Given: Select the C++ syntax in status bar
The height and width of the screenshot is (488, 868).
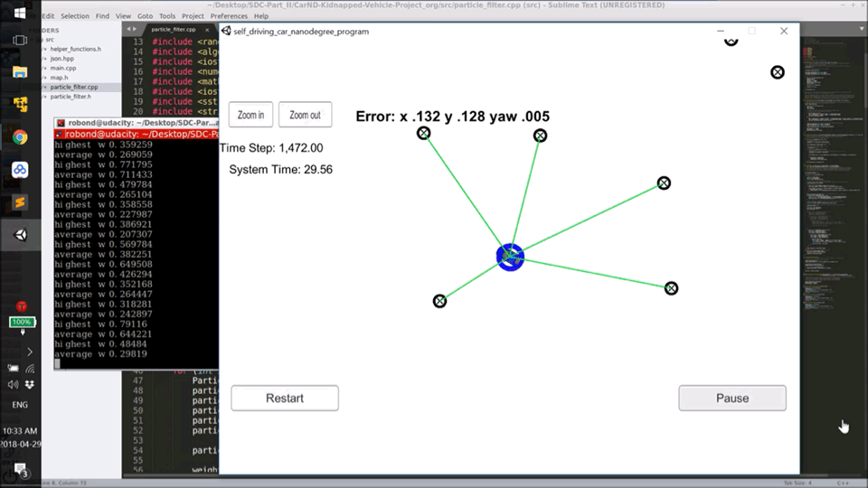Looking at the screenshot, I should (843, 483).
